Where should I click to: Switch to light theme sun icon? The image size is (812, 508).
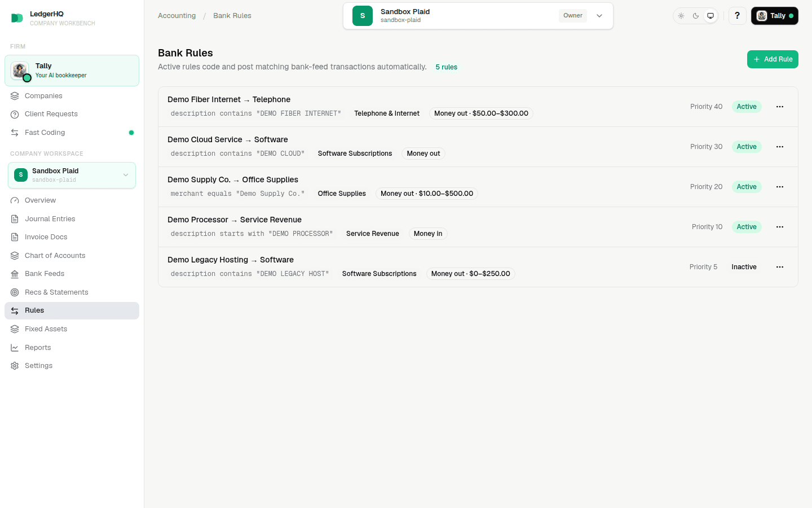tap(681, 16)
